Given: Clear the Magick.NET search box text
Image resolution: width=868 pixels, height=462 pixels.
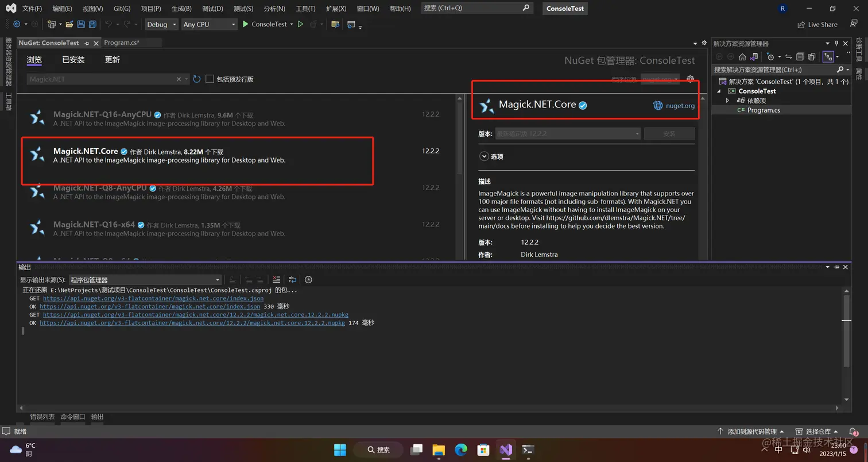Looking at the screenshot, I should (179, 79).
